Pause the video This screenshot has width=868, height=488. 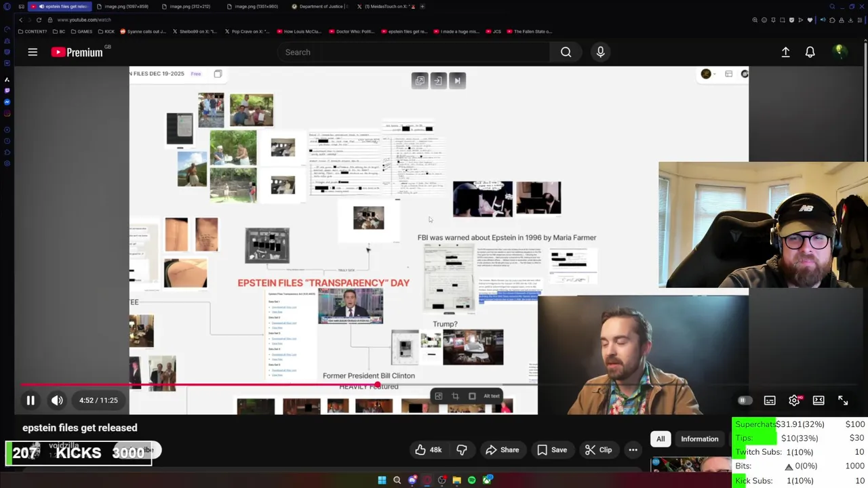tap(31, 401)
